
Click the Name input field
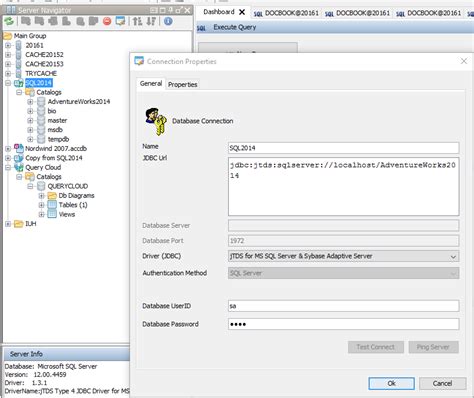(x=344, y=148)
